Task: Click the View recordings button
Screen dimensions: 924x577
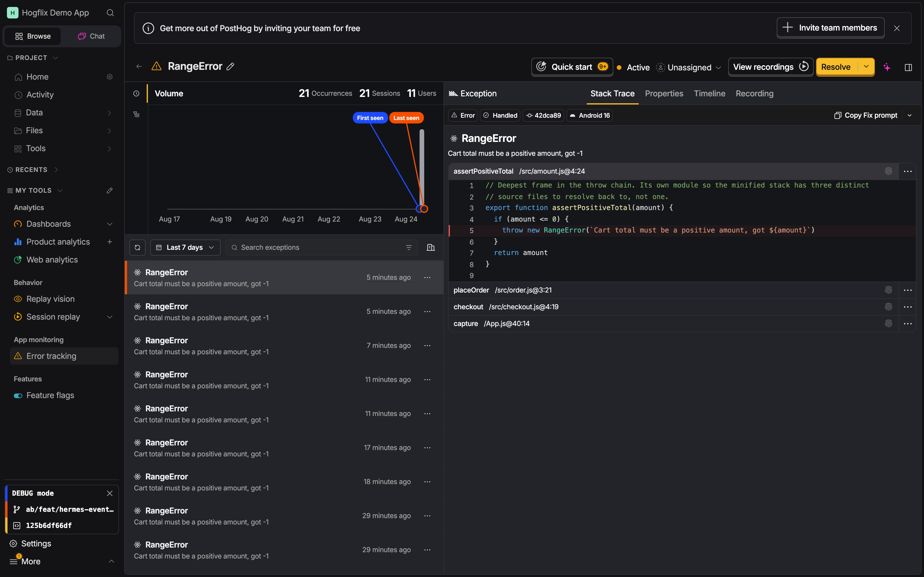Action: (770, 67)
